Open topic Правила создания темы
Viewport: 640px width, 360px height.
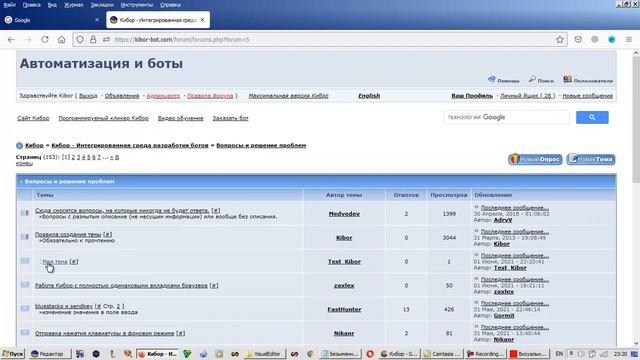point(68,235)
